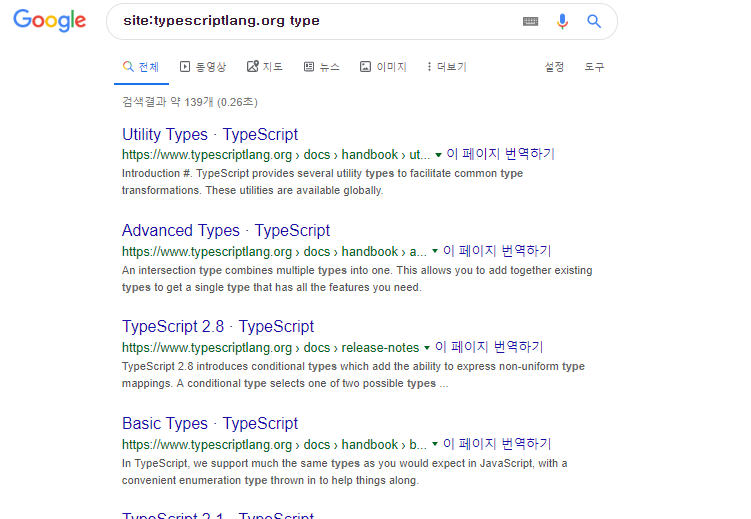Viewport: 751px width, 519px height.
Task: Click the release-notes green URL breadcrumb
Action: [270, 348]
